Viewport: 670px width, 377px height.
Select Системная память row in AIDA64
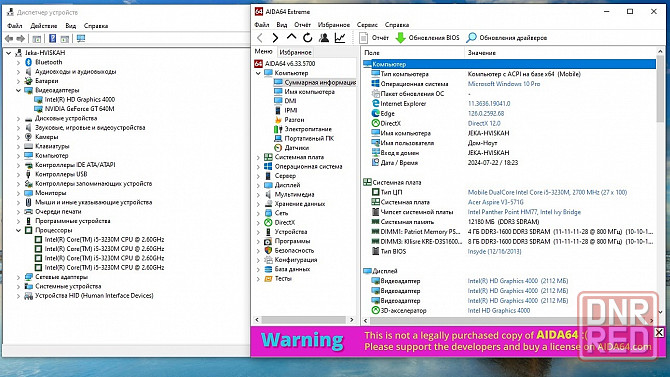coord(509,222)
